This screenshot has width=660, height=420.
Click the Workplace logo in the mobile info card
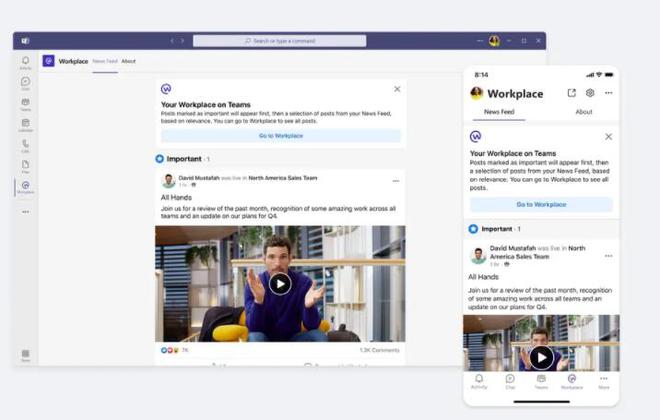pos(476,136)
